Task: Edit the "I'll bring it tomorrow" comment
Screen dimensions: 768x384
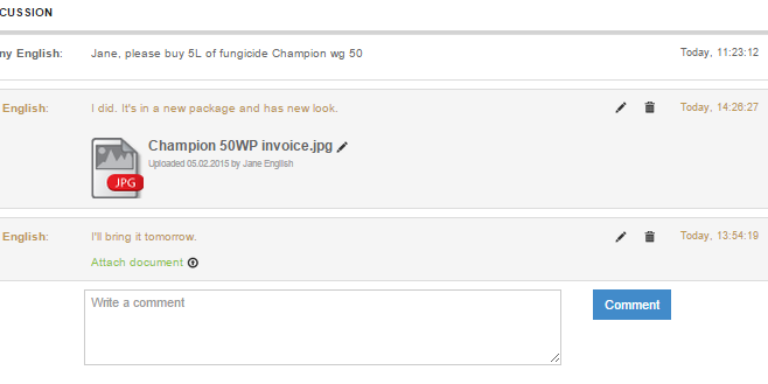Action: point(621,237)
